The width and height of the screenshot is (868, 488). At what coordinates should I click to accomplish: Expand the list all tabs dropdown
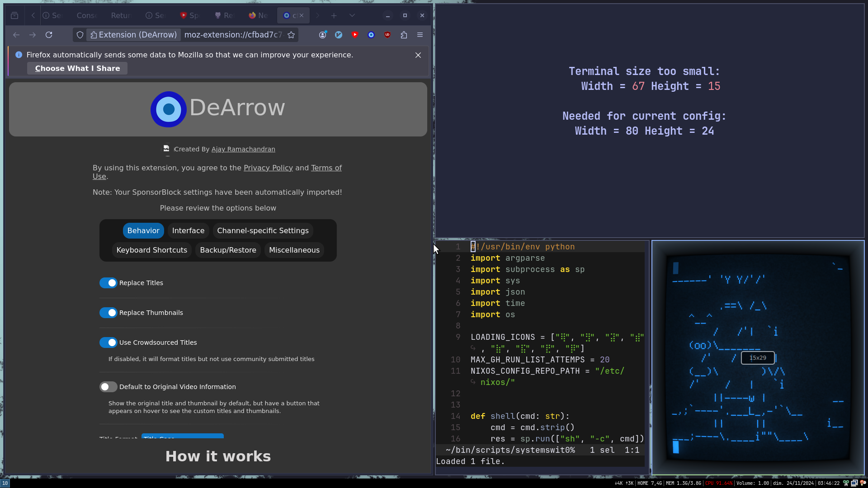(x=352, y=15)
